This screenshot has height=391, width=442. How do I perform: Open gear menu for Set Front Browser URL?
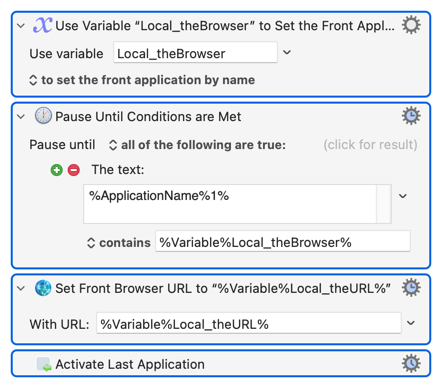pos(411,288)
